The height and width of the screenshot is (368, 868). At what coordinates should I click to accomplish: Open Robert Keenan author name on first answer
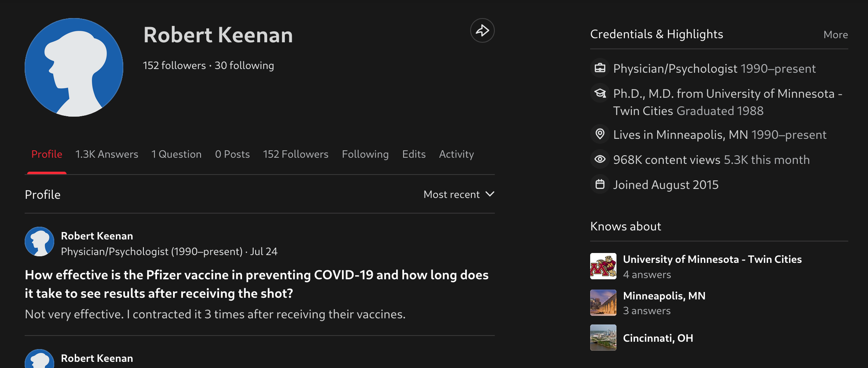click(97, 236)
